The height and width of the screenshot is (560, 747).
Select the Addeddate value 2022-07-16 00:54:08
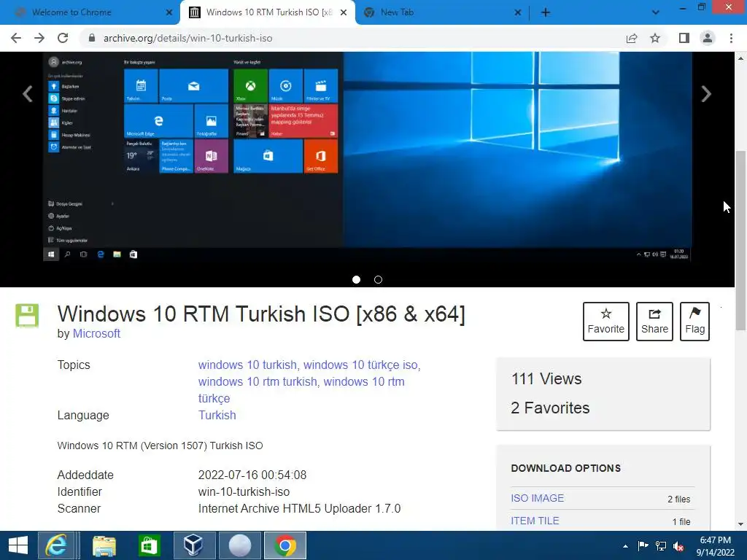pos(252,475)
